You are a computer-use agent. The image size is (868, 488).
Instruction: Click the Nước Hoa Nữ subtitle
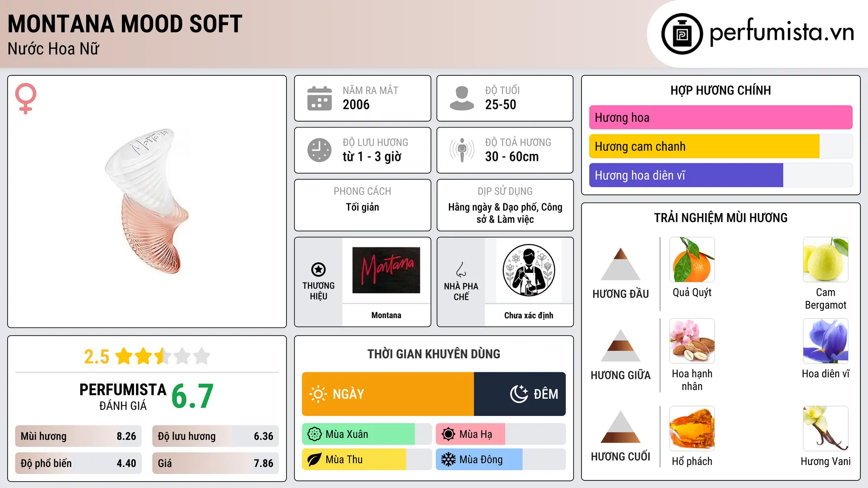pos(53,49)
